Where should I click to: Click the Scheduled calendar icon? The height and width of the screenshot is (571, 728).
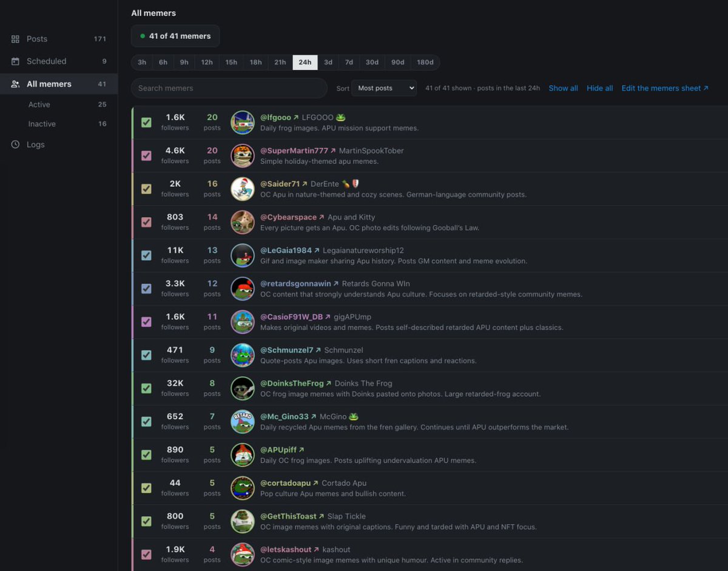15,61
